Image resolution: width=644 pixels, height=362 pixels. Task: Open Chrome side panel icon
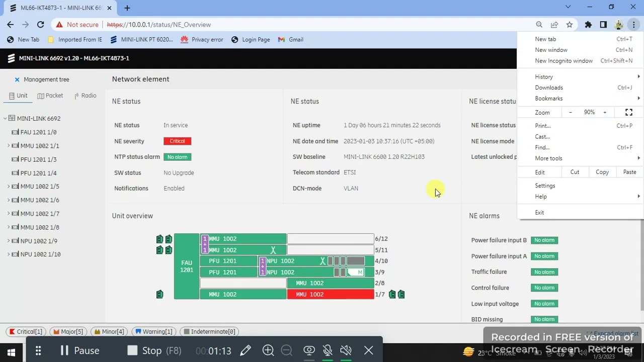click(x=603, y=25)
